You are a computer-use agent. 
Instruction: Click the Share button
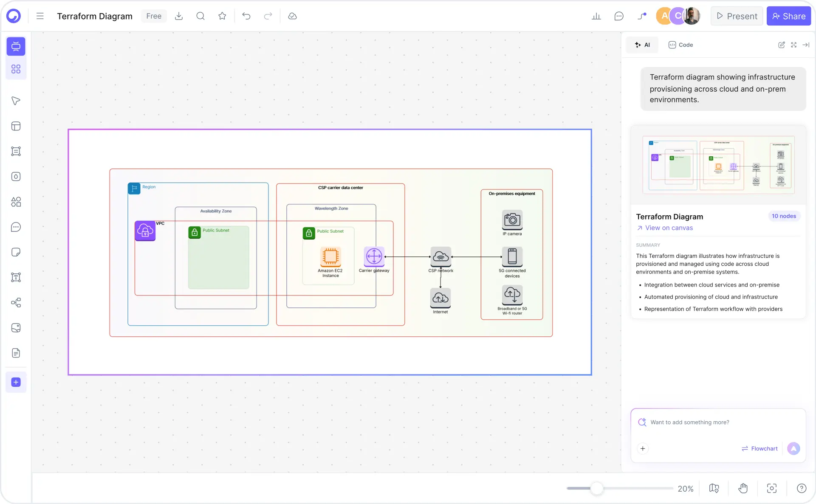click(x=789, y=16)
